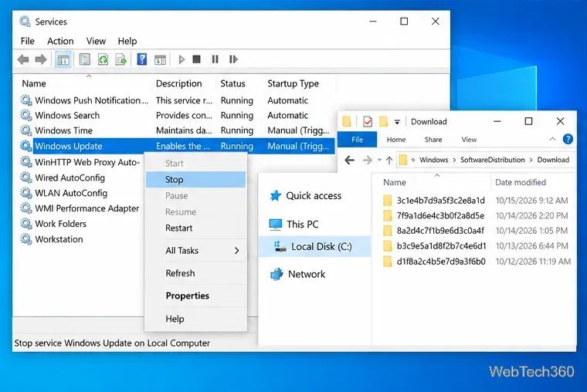Select the Windows Update service row
Viewport: 587px width, 392px height.
click(x=177, y=147)
